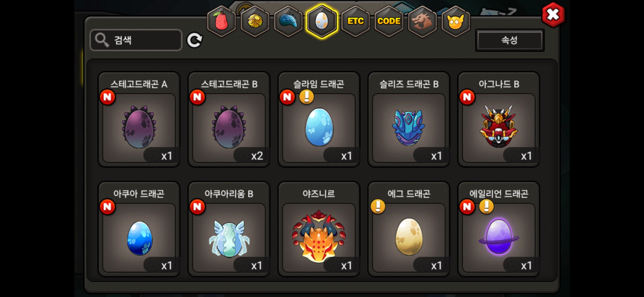Open the CODE tab
This screenshot has height=297, width=644.
pos(389,21)
